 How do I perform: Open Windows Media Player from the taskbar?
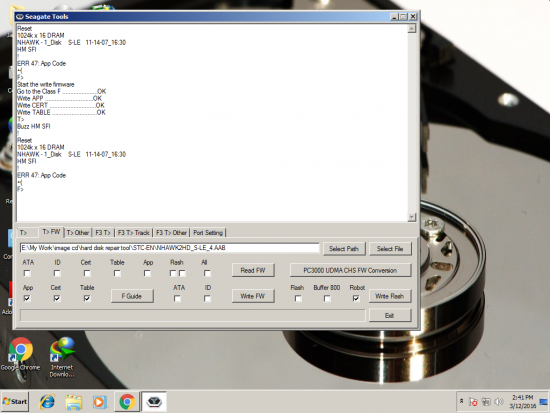100,402
